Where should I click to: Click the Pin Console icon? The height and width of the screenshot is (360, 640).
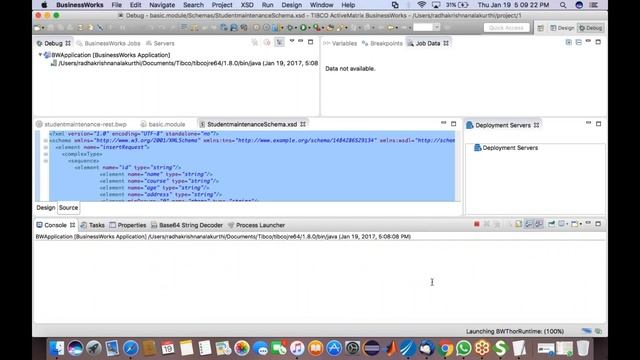[551, 224]
